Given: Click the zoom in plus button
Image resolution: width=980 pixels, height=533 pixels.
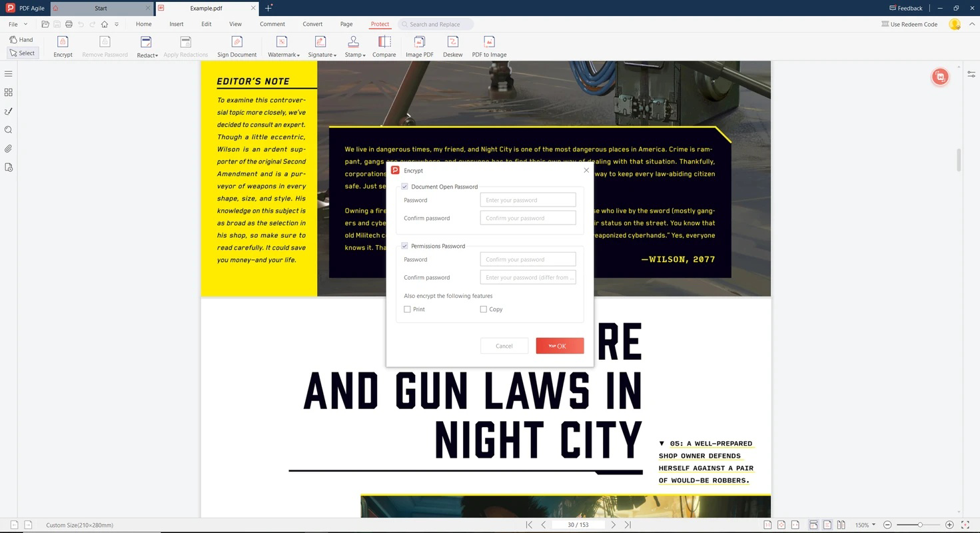Looking at the screenshot, I should [x=949, y=525].
